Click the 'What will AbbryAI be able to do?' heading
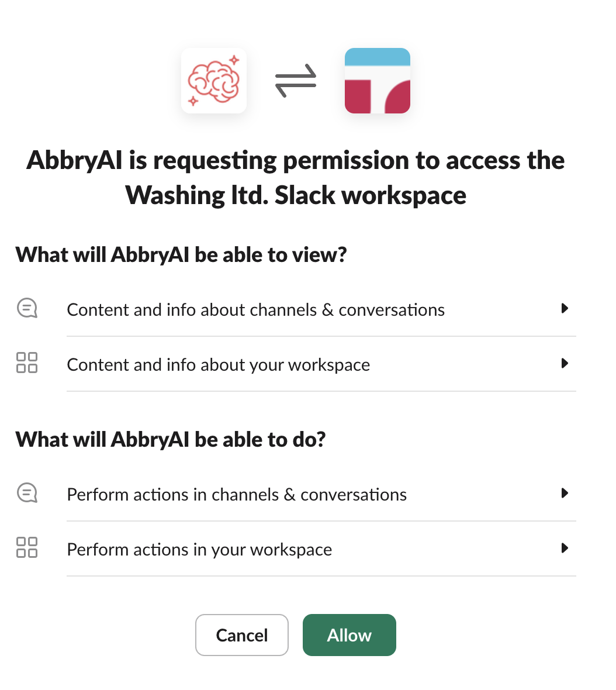The image size is (616, 690). (x=171, y=440)
